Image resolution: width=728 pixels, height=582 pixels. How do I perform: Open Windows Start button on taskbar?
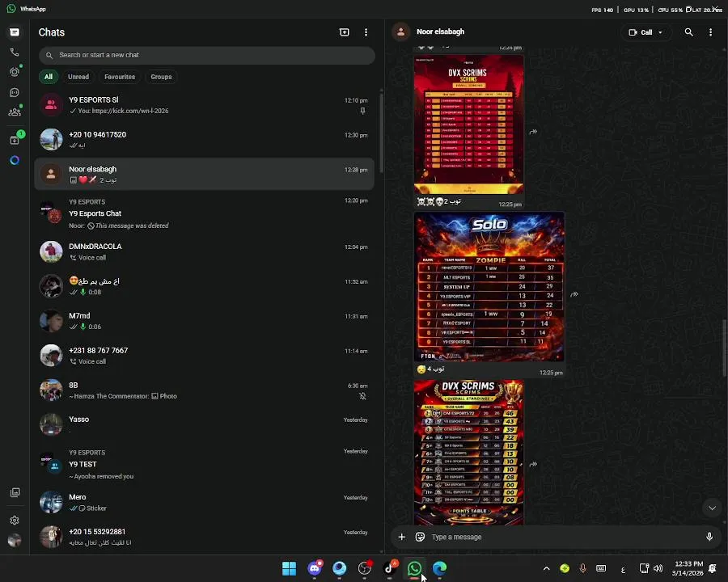(289, 568)
